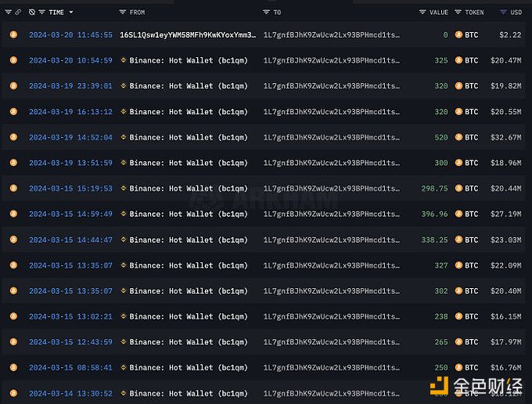Open the TOKEN column filter
532x404 pixels.
click(x=458, y=13)
